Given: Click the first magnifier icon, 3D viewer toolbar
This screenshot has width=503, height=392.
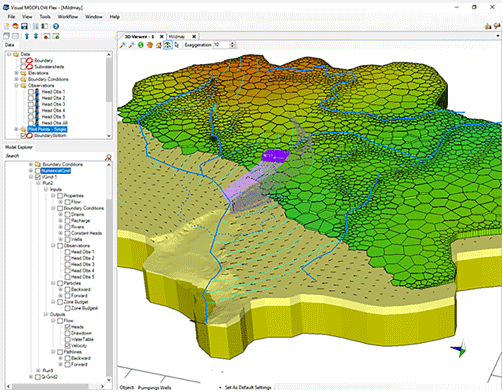Looking at the screenshot, I should tap(123, 45).
